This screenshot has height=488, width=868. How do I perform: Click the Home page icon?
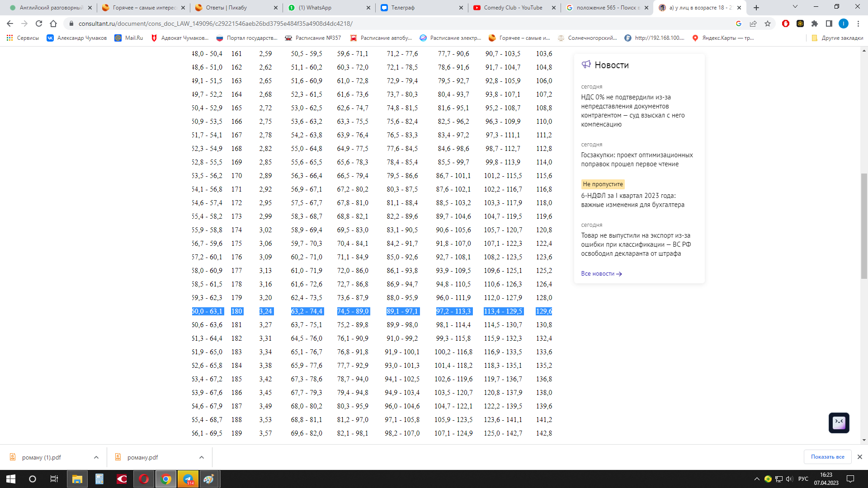(53, 23)
